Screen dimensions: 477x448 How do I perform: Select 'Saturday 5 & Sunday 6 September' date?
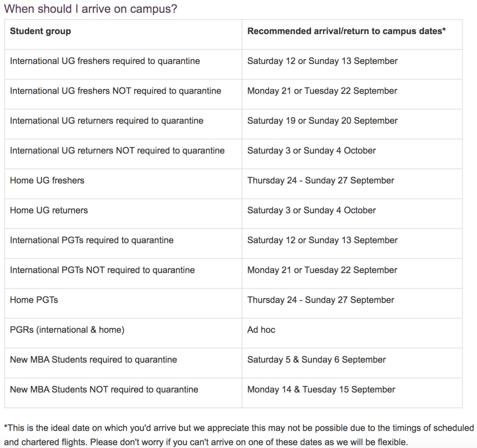316,360
